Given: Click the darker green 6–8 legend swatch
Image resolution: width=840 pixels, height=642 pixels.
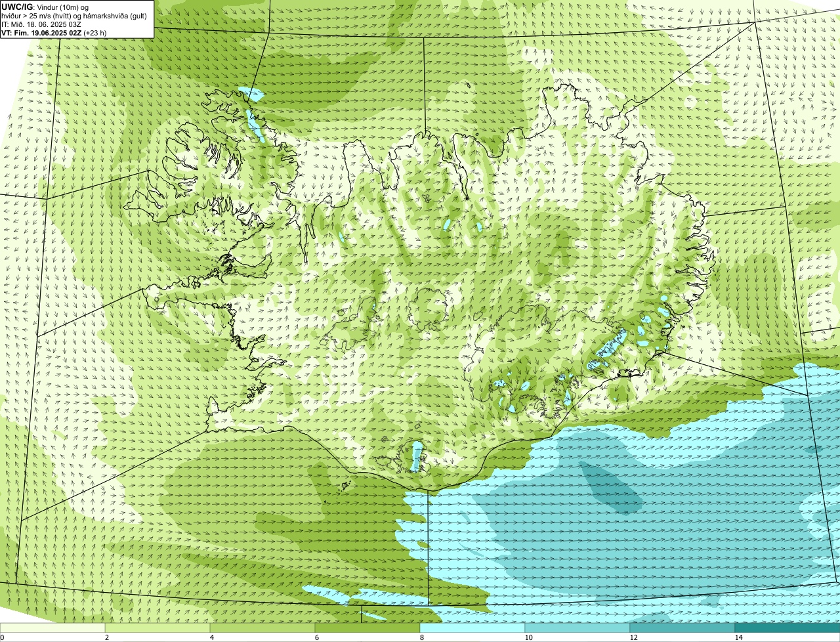Looking at the screenshot, I should point(367,628).
